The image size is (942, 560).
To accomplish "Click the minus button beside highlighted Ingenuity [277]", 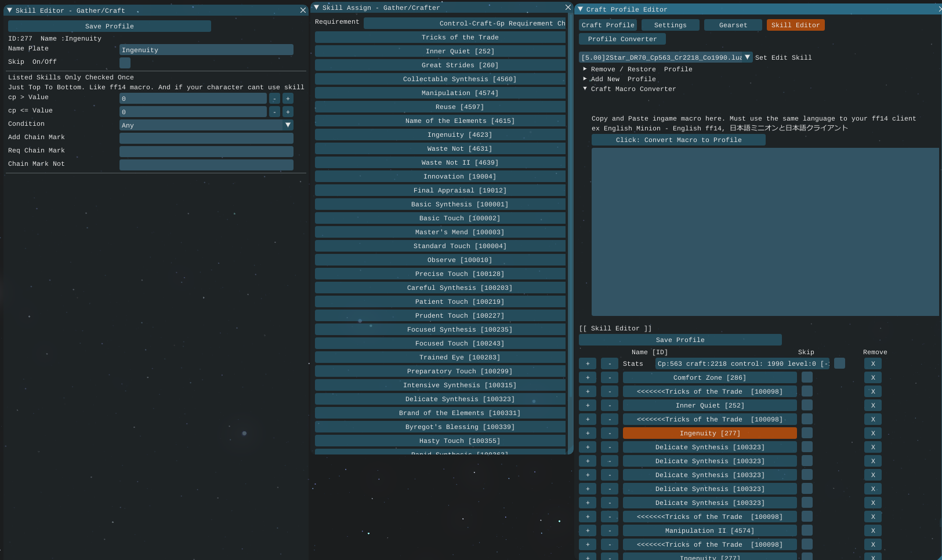I will tap(610, 433).
